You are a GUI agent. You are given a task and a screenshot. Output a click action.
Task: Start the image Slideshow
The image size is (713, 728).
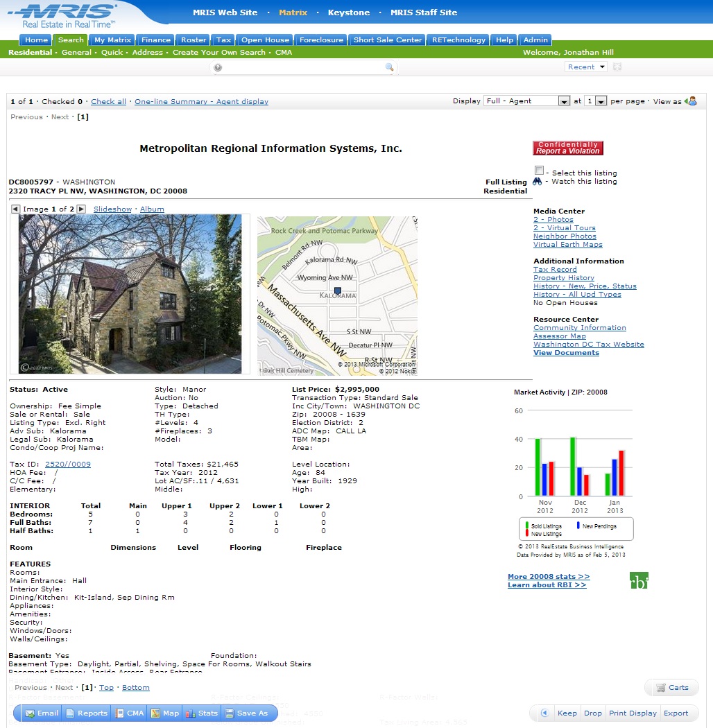[x=113, y=209]
